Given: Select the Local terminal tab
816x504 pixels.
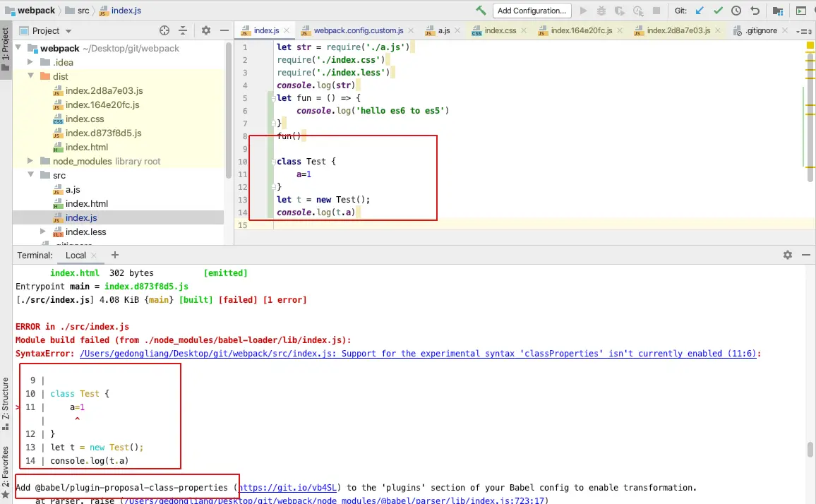Looking at the screenshot, I should point(76,255).
